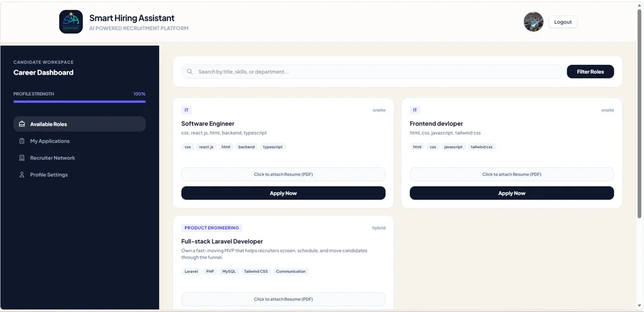Open the Software Engineer job title
The width and height of the screenshot is (644, 312).
tap(208, 123)
